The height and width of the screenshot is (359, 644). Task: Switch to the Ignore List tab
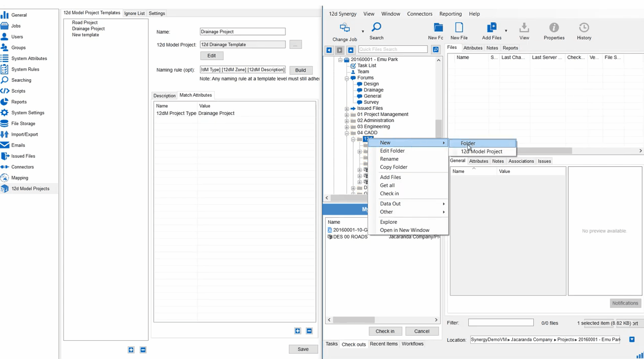134,13
